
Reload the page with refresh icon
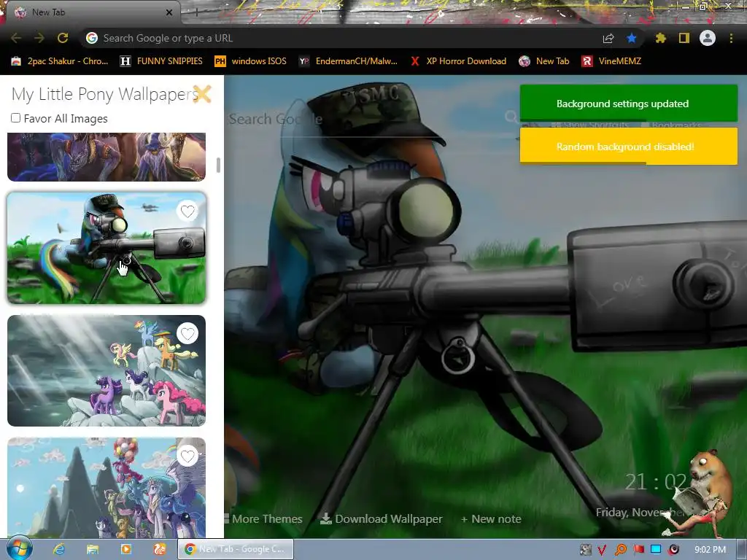click(63, 38)
